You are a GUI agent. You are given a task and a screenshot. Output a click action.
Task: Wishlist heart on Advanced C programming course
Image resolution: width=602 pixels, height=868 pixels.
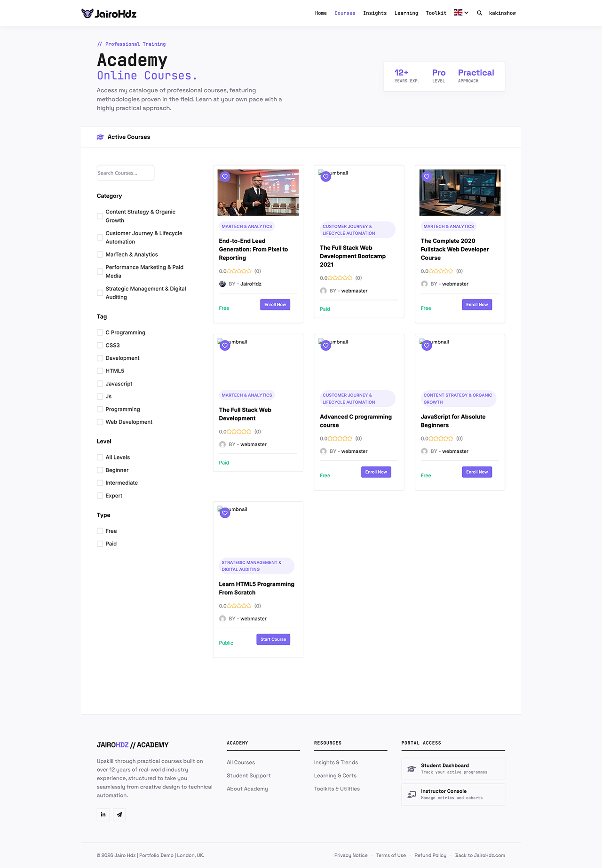326,346
